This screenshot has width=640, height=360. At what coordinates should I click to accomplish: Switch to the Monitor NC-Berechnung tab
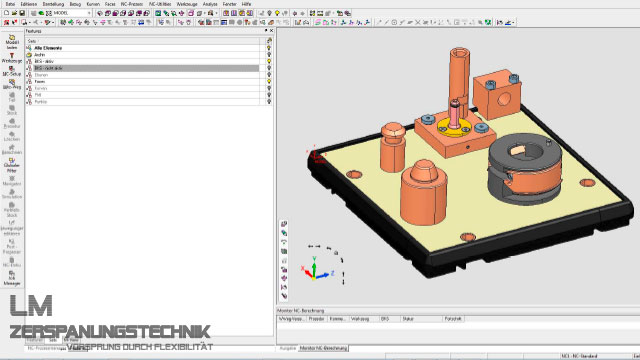(x=323, y=348)
